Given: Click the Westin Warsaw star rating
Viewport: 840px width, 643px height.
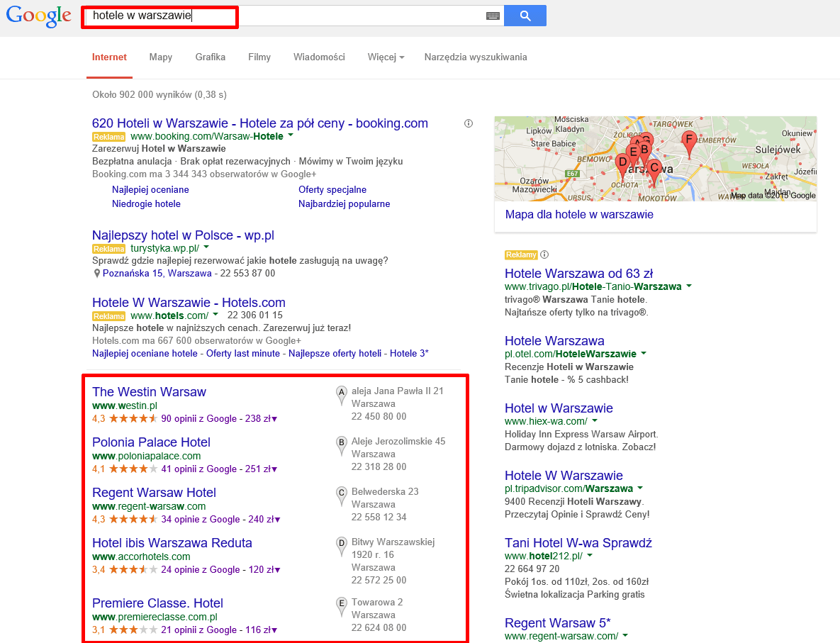Looking at the screenshot, I should 133,418.
